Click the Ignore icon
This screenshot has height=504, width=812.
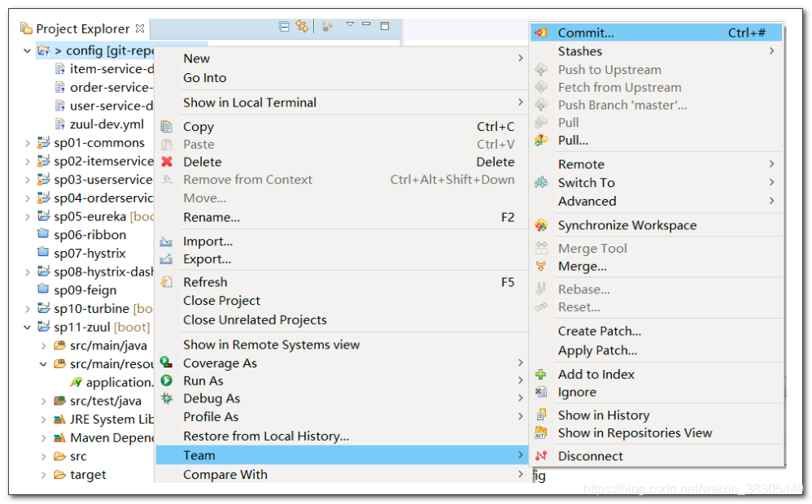(x=540, y=392)
